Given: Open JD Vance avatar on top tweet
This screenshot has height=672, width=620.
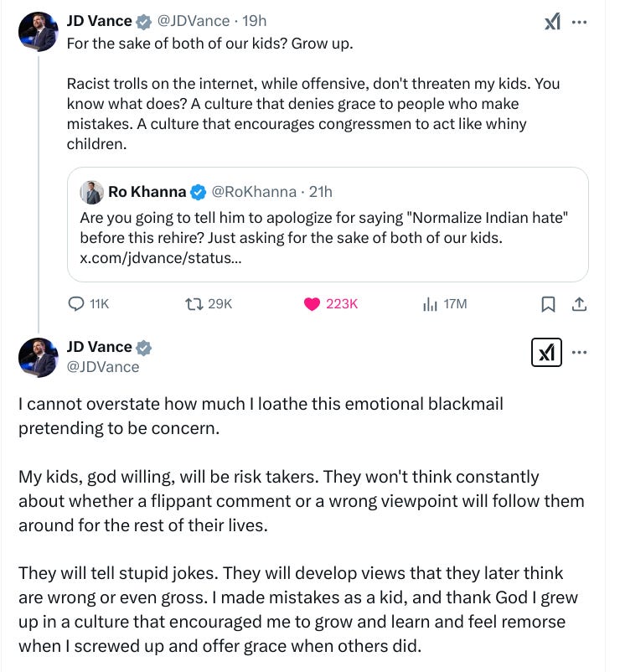Looking at the screenshot, I should 39,32.
